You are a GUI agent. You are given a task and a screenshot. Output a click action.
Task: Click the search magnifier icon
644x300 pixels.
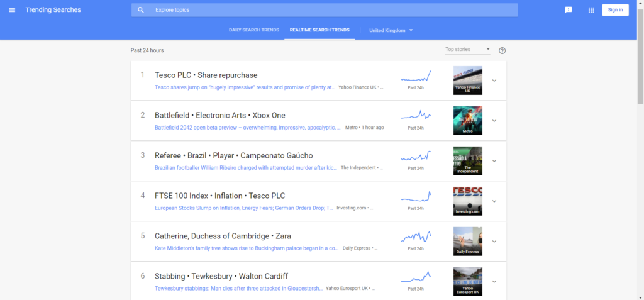141,10
